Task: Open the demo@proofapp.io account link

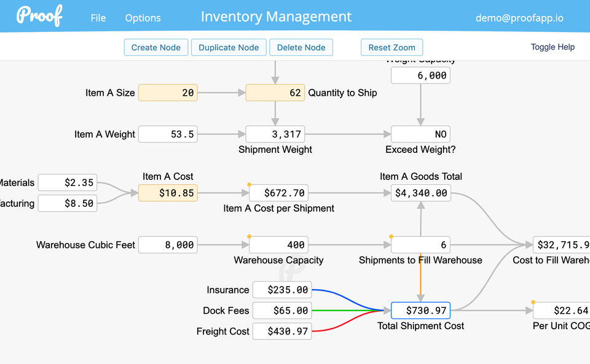Action: coord(519,18)
